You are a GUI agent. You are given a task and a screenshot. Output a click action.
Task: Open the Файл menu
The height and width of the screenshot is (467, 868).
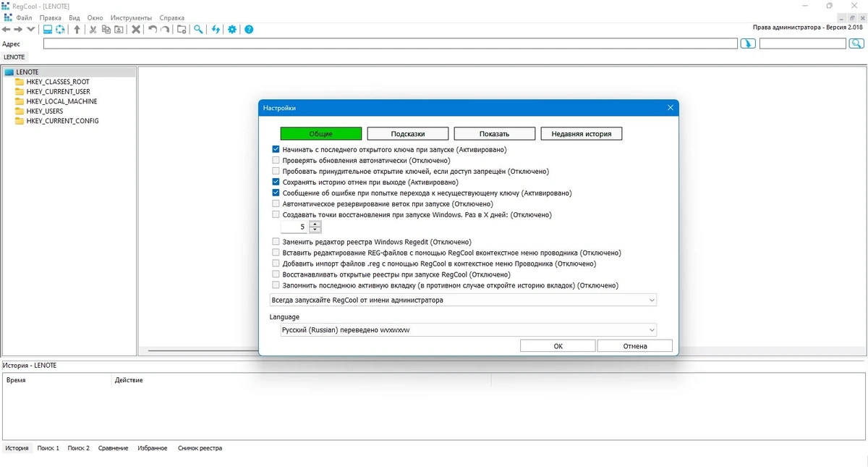point(24,17)
